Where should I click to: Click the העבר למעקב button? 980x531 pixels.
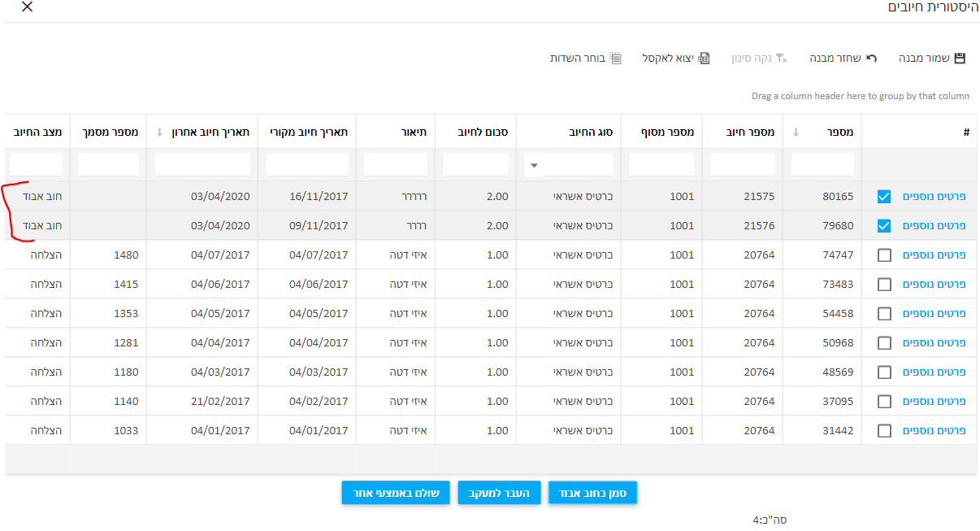(500, 493)
